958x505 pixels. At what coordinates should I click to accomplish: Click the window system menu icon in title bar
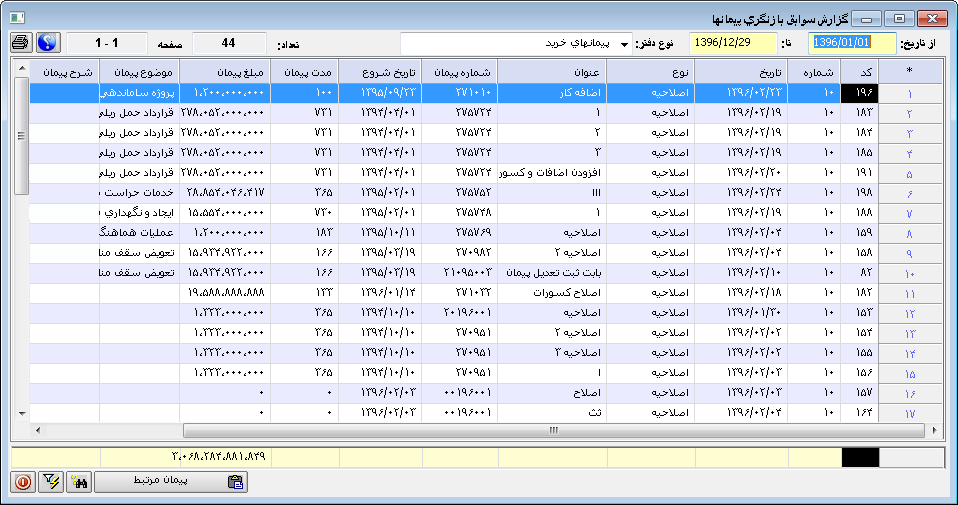click(17, 19)
